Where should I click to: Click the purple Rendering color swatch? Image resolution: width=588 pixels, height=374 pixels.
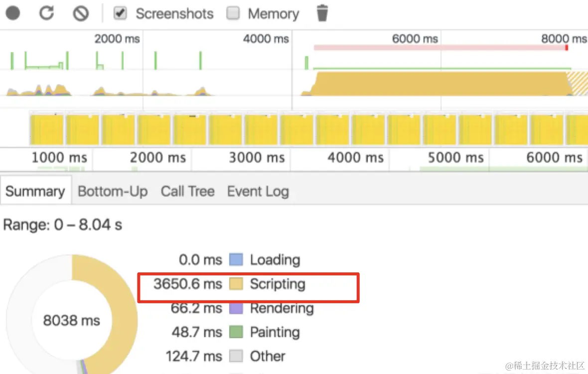click(x=236, y=308)
